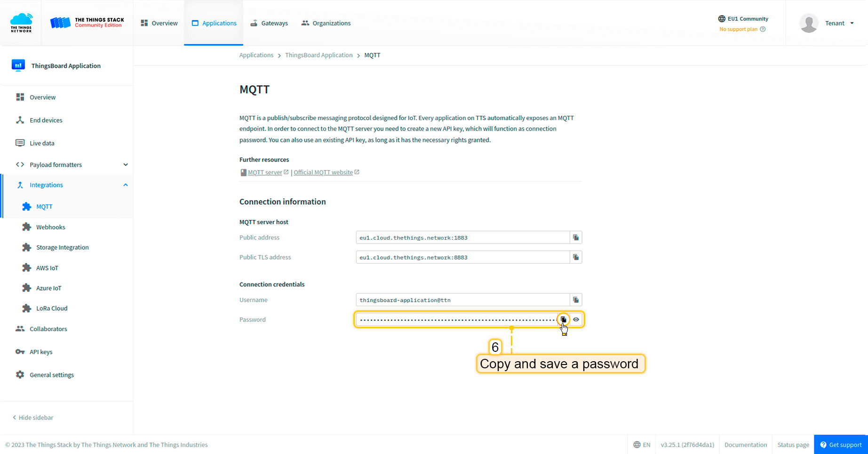The height and width of the screenshot is (454, 868).
Task: Open the MQTT server documentation link
Action: coord(265,172)
